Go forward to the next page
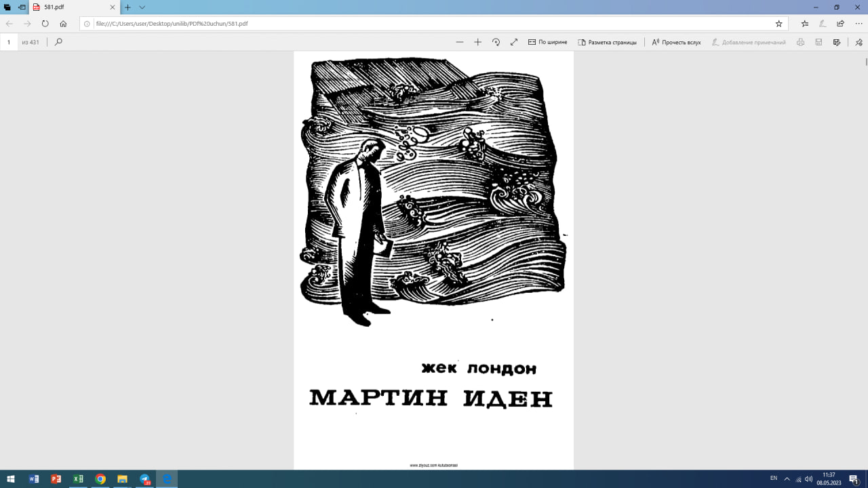Viewport: 868px width, 488px height. (27, 23)
